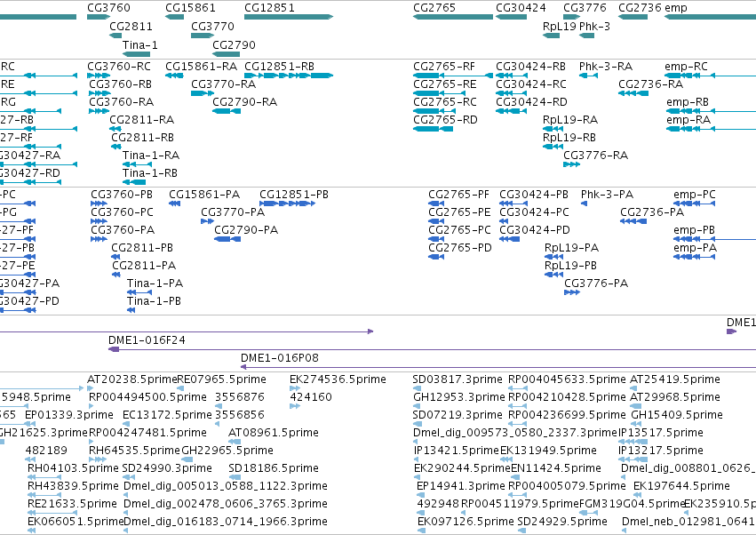
Task: Select EST RP004045633.5prime
Action: 567,379
